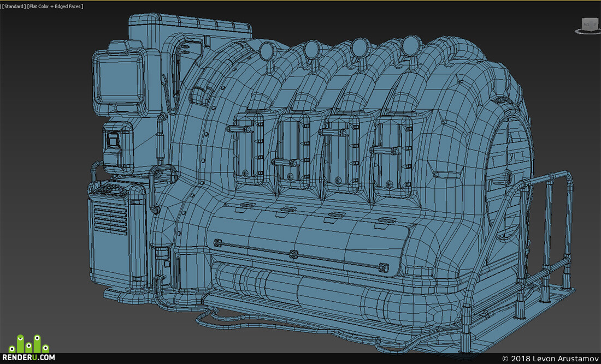Open the Flat Color + Edged Faces shading menu
This screenshot has width=601, height=364.
click(55, 7)
